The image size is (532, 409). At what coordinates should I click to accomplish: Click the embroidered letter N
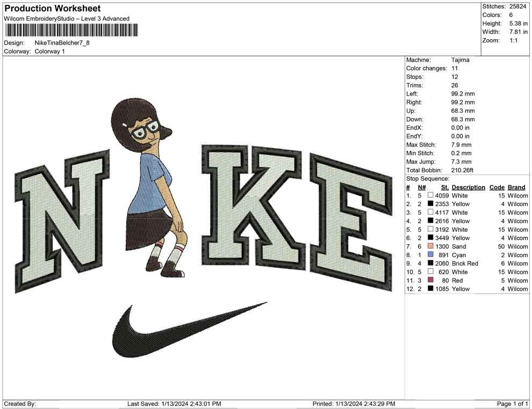tap(62, 221)
